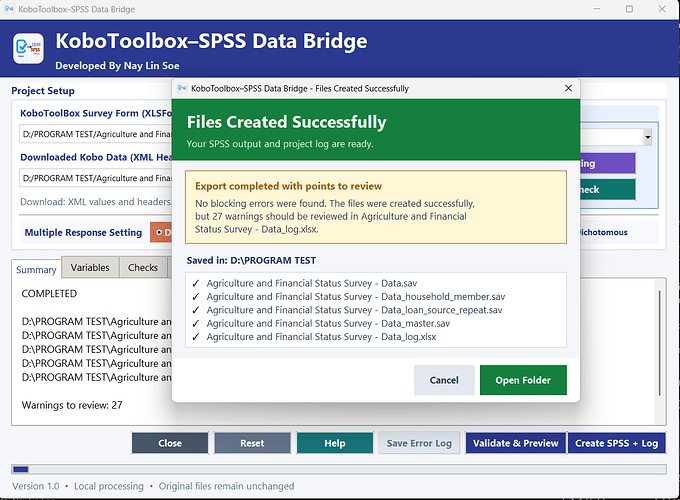
Task: Click 'Export completed with points to review' heading
Action: 288,186
